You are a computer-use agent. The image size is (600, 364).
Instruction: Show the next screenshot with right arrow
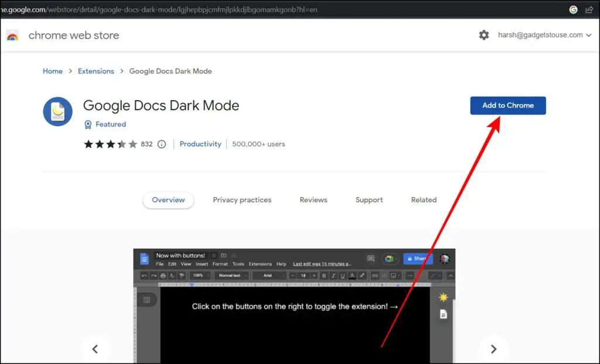pos(493,349)
